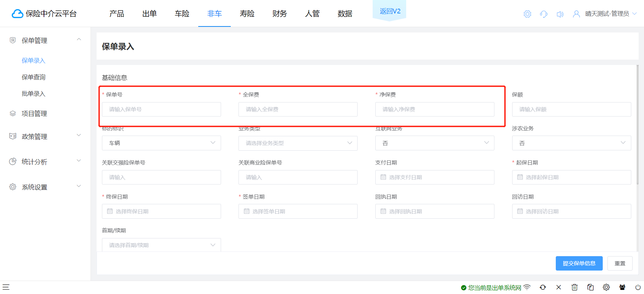Screen dimensions: 644x294
Task: Click the power icon in bottom bar
Action: click(x=638, y=287)
